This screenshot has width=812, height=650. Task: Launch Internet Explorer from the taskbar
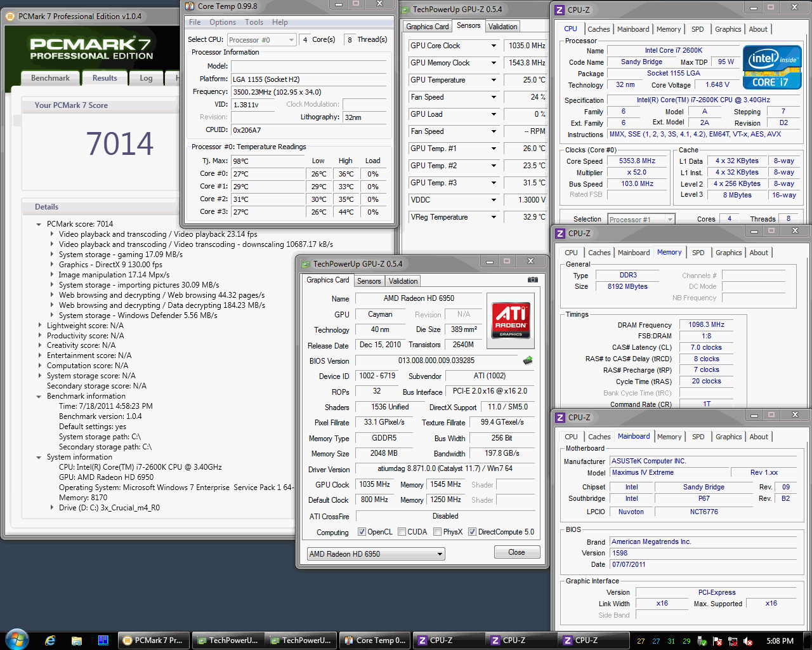(x=50, y=640)
